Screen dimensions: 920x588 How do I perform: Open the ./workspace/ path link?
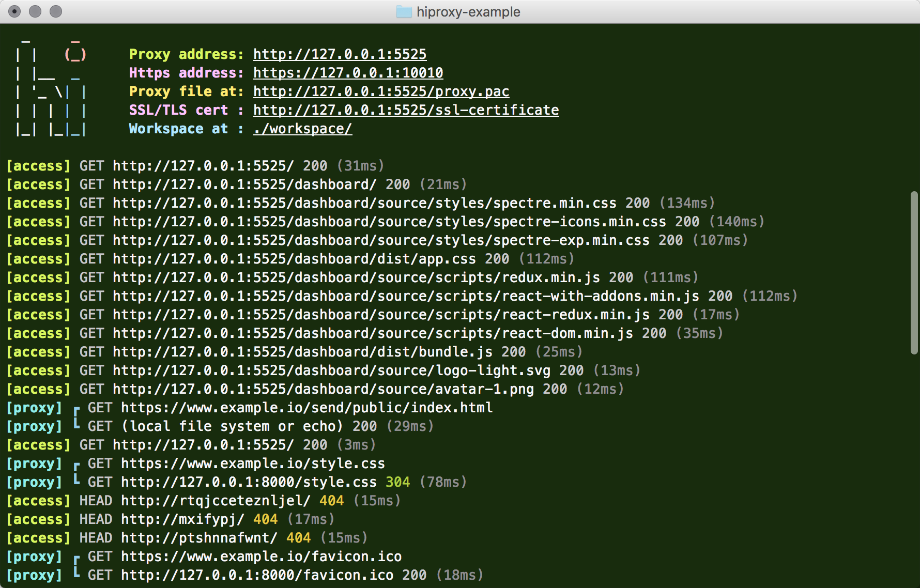click(x=302, y=129)
